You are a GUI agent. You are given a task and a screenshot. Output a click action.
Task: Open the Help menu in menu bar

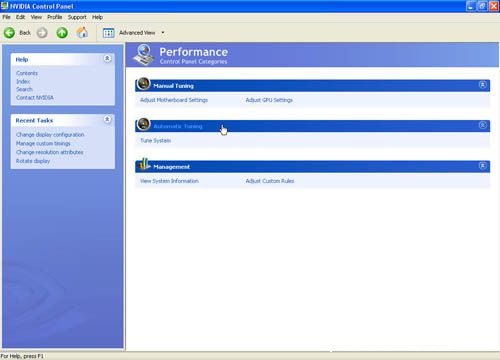[x=97, y=17]
